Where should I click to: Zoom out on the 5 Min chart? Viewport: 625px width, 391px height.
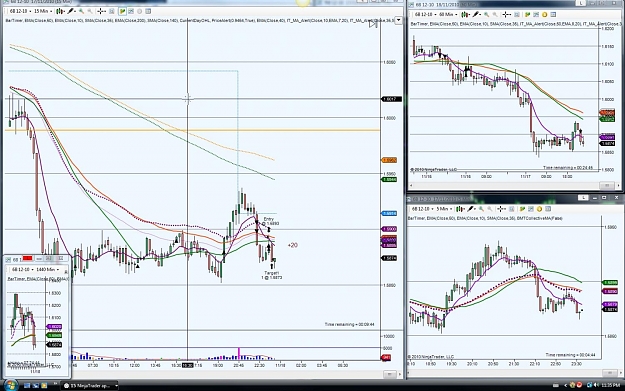pyautogui.click(x=490, y=208)
